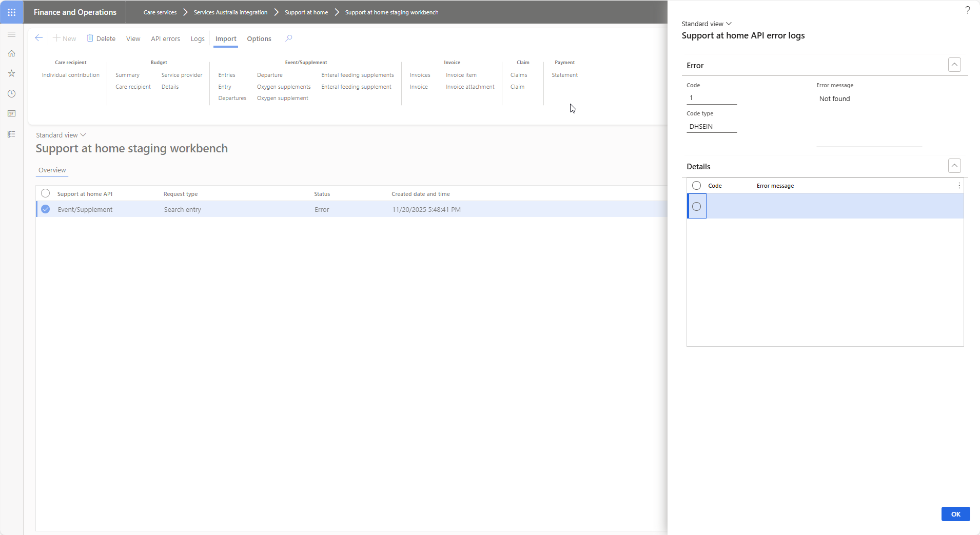
Task: Click the search magnifier in action pane
Action: point(289,38)
